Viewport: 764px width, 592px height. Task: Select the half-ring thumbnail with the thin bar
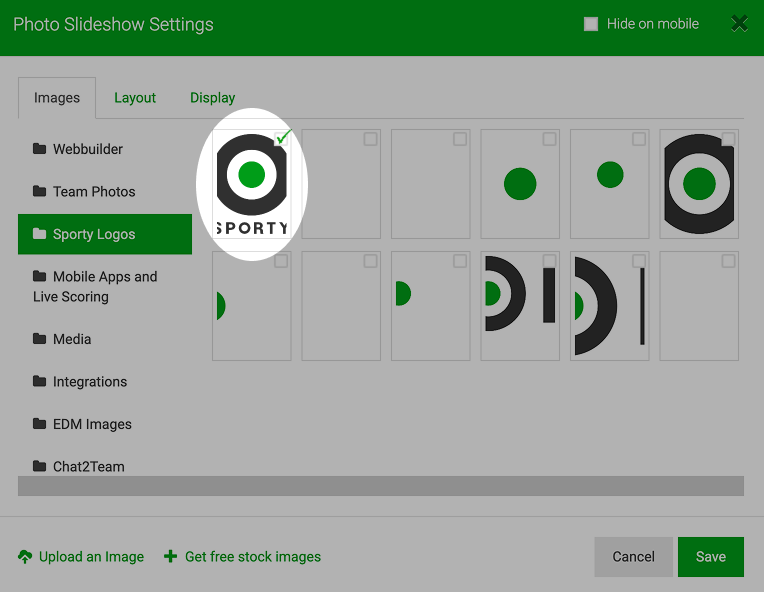click(x=610, y=306)
